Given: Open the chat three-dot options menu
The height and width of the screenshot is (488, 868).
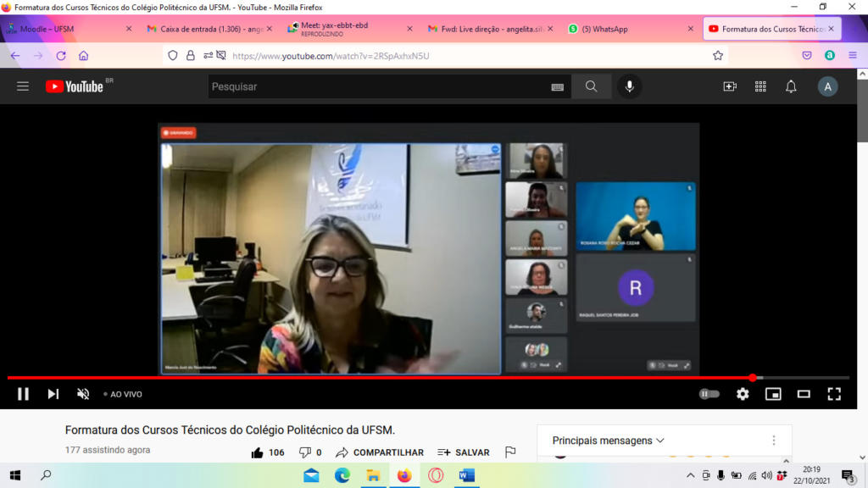Looking at the screenshot, I should pyautogui.click(x=773, y=441).
